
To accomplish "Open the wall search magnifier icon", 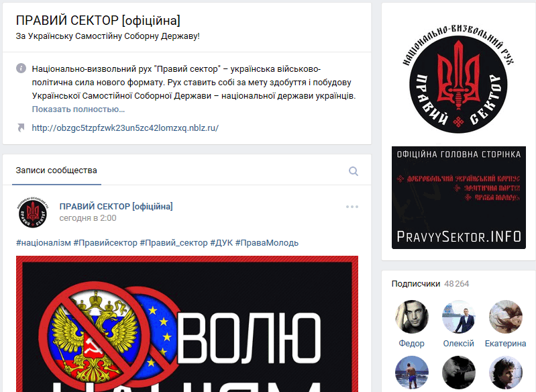I will 354,171.
